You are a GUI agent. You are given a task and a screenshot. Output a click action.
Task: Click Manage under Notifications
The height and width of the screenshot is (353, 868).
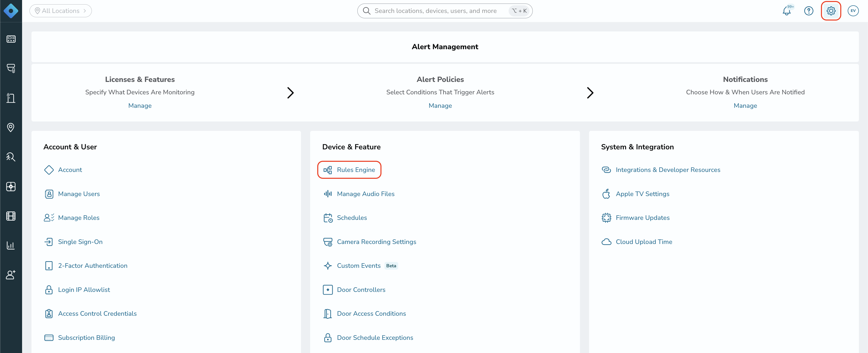coord(745,105)
